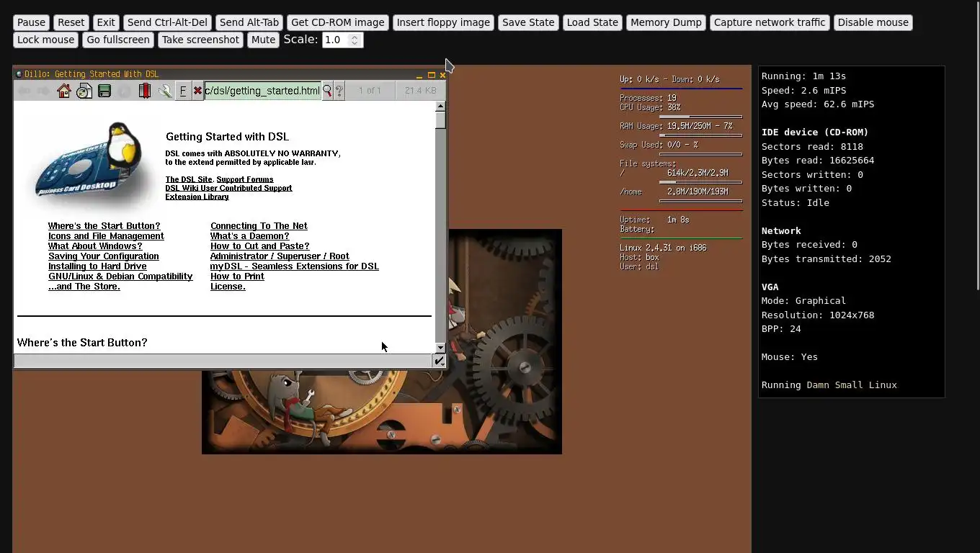The height and width of the screenshot is (553, 980).
Task: Follow What's a Daemon? link
Action: [249, 236]
